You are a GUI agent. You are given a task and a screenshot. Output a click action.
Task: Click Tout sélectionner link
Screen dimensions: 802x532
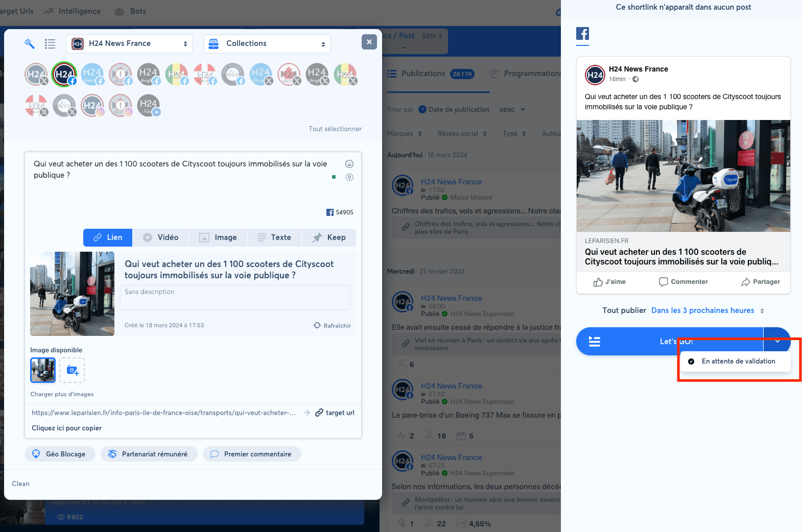coord(335,129)
